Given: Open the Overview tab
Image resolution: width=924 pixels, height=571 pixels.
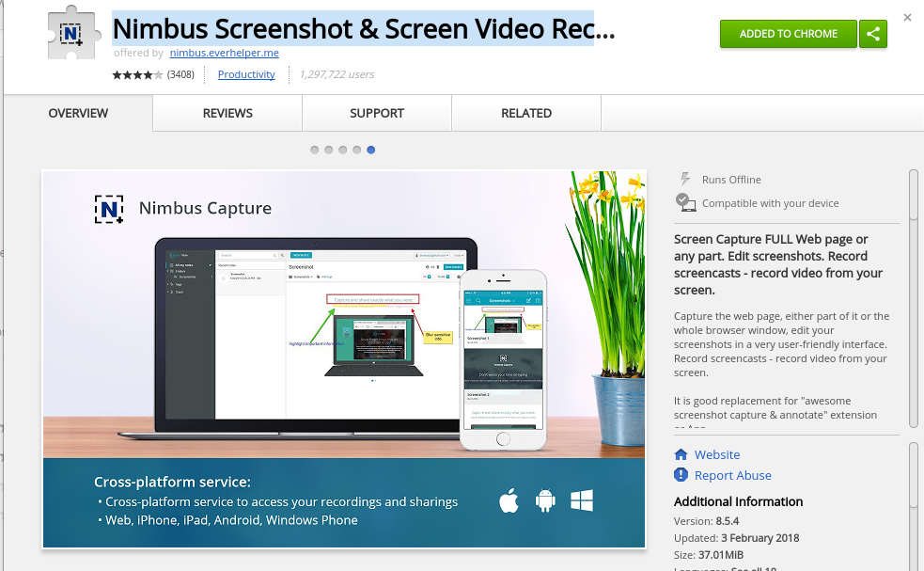Looking at the screenshot, I should (x=78, y=113).
